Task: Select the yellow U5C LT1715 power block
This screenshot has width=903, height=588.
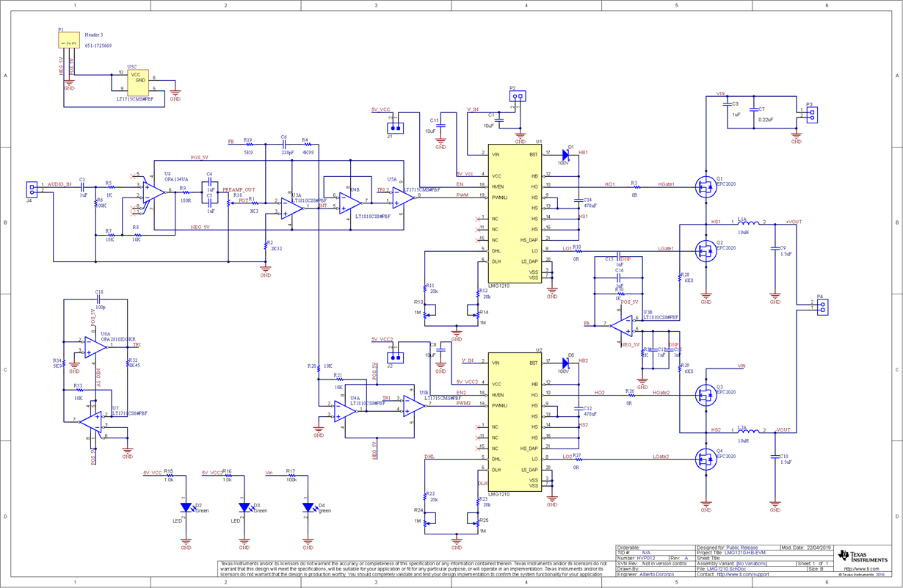Action: click(138, 81)
